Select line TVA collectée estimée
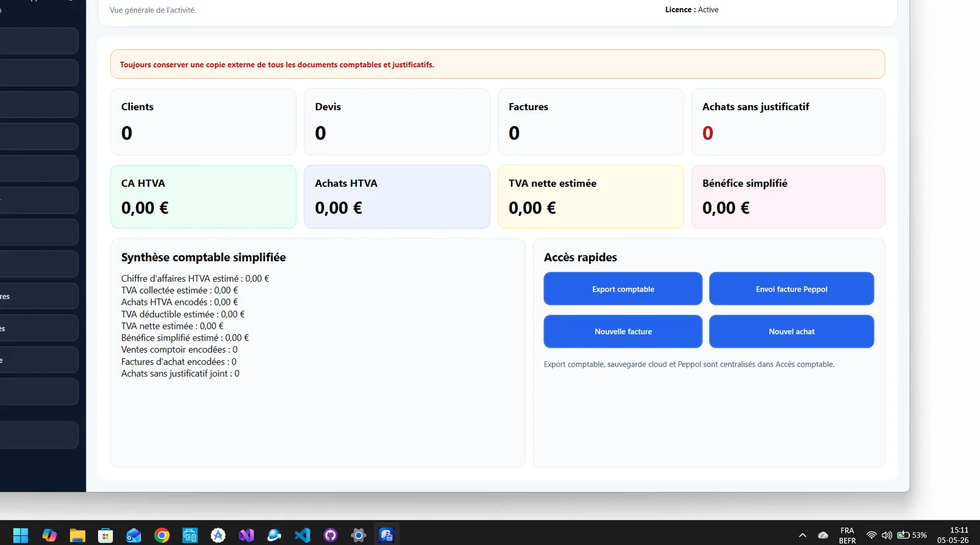Viewport: 980px width, 545px height. click(x=179, y=290)
